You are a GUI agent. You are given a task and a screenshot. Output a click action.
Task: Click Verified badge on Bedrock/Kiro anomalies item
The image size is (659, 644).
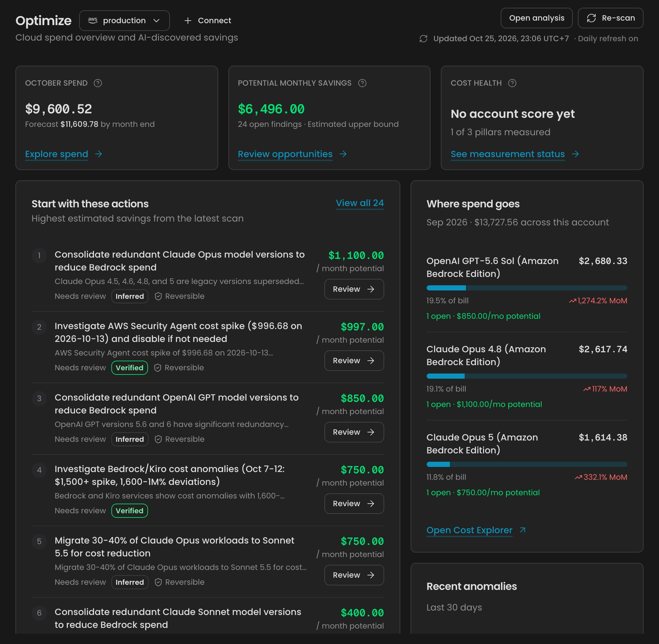(129, 511)
